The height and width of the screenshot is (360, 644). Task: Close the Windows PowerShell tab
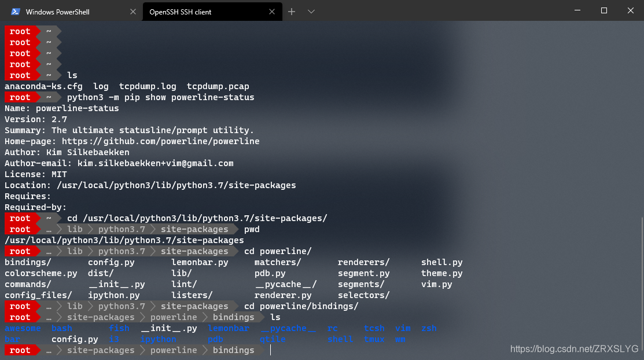click(133, 11)
